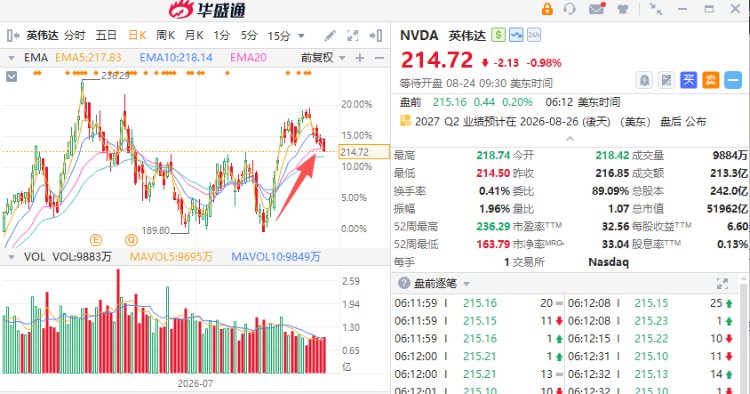Image resolution: width=750 pixels, height=394 pixels.
Task: Toggle the right quote panel collapse
Action: click(376, 35)
